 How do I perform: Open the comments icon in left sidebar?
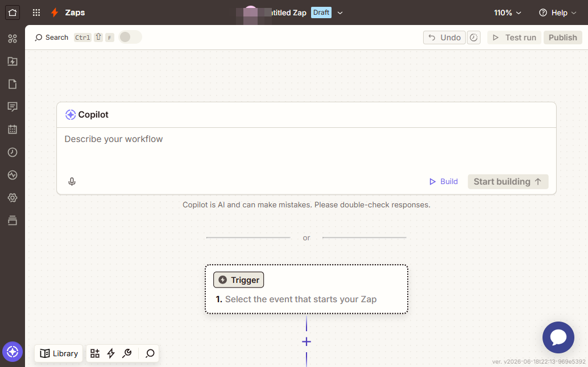coord(13,107)
